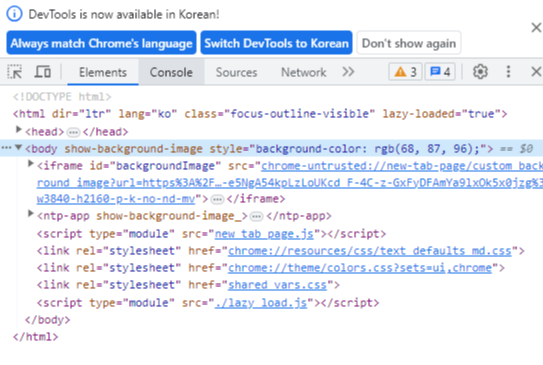This screenshot has width=543, height=365.
Task: Open the Sources tab
Action: tap(236, 72)
